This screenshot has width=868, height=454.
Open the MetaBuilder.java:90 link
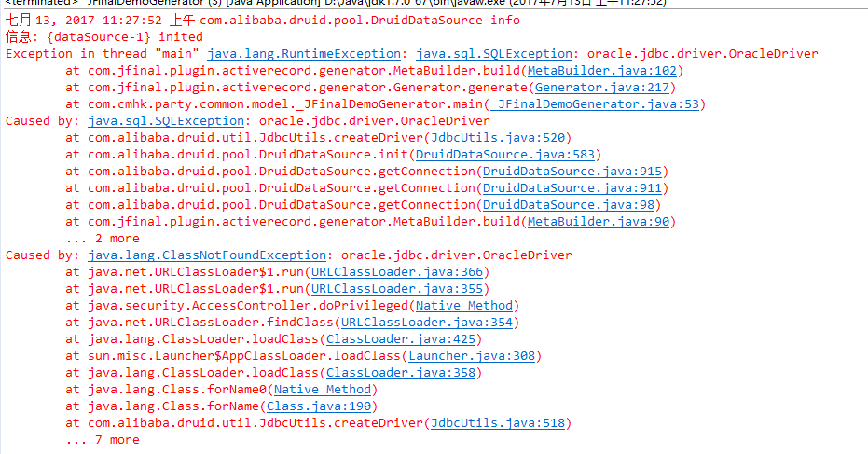click(x=599, y=222)
